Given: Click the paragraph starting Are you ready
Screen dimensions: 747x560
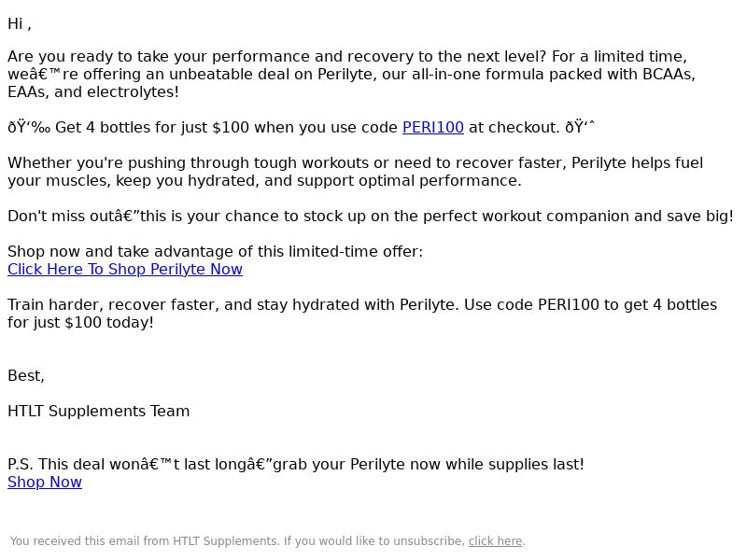Looking at the screenshot, I should coord(352,75).
